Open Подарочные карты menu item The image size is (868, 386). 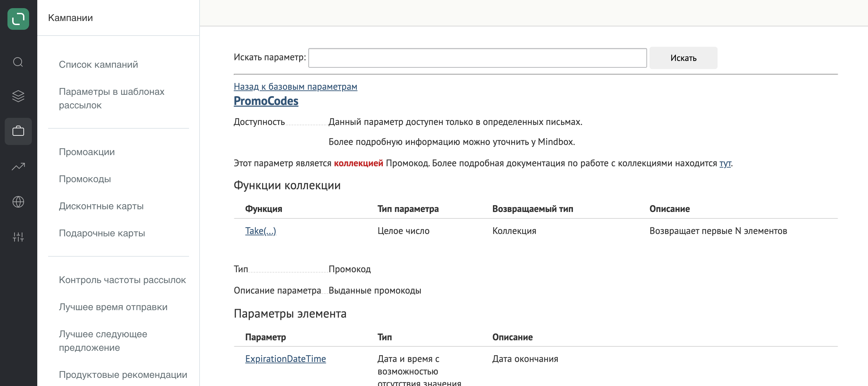point(102,233)
